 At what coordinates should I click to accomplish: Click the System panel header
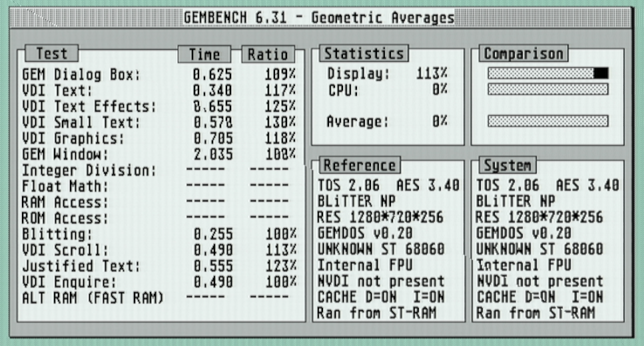pyautogui.click(x=507, y=165)
